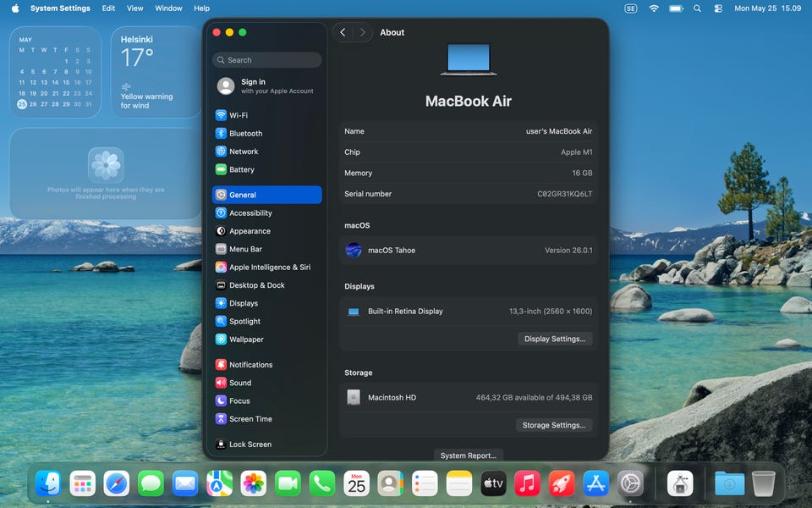Open the View menu
The height and width of the screenshot is (508, 812).
(x=134, y=8)
